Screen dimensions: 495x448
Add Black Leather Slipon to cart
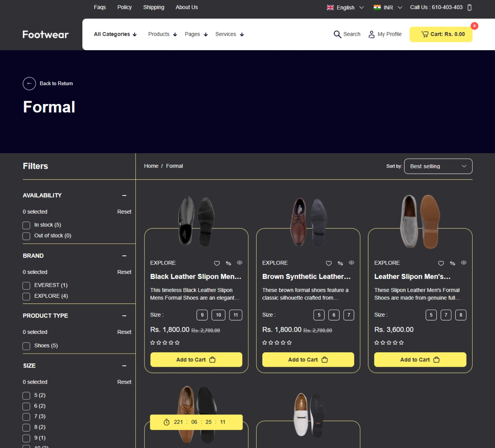pos(196,360)
